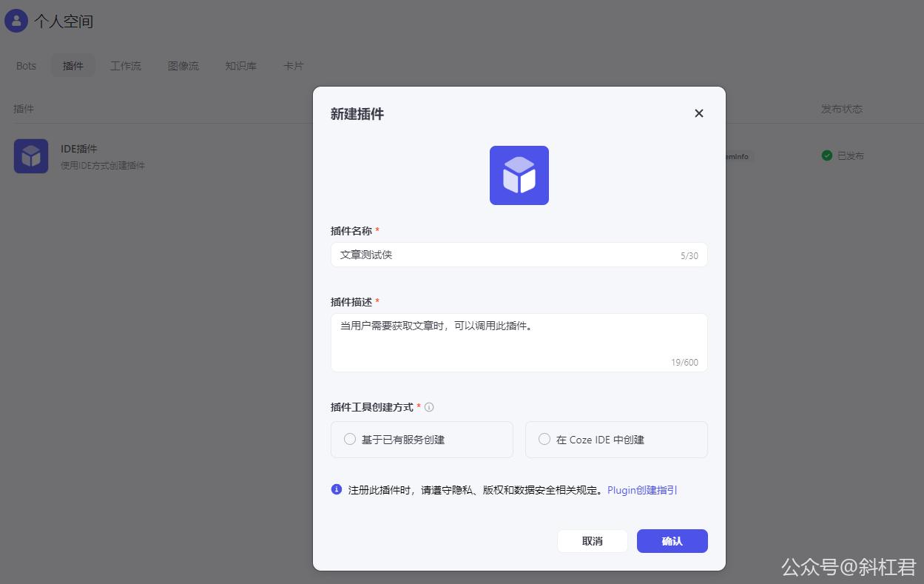The width and height of the screenshot is (924, 584).
Task: Click the 插件 column header
Action: (24, 109)
